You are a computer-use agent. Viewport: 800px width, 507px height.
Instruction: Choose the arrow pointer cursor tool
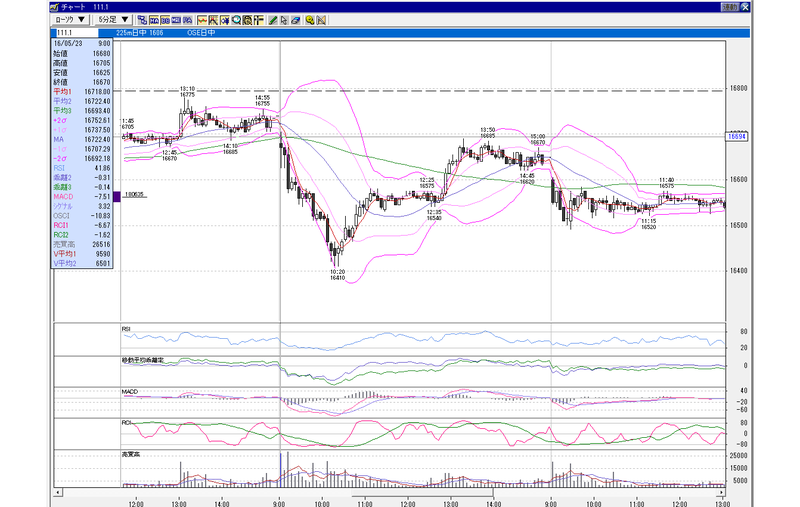[284, 20]
